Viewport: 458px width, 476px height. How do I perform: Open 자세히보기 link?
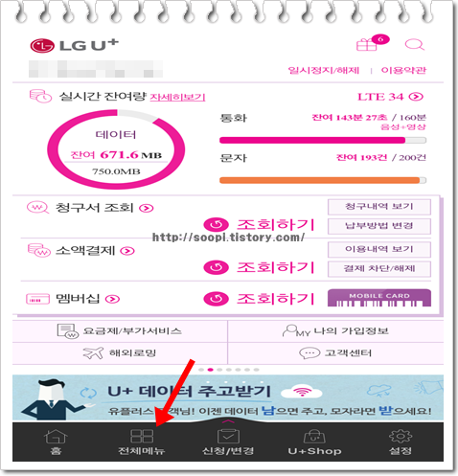click(x=177, y=97)
